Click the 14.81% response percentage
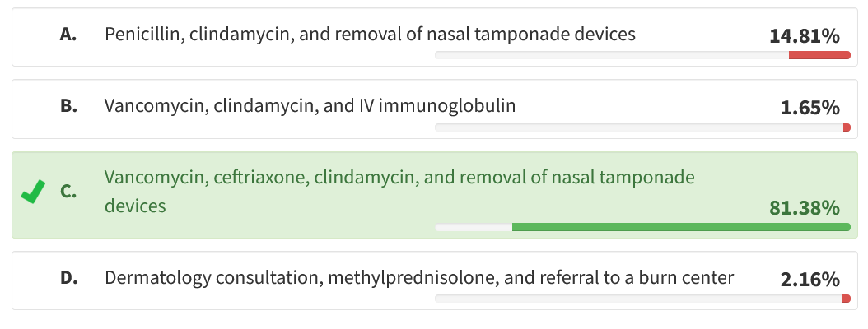 804,36
